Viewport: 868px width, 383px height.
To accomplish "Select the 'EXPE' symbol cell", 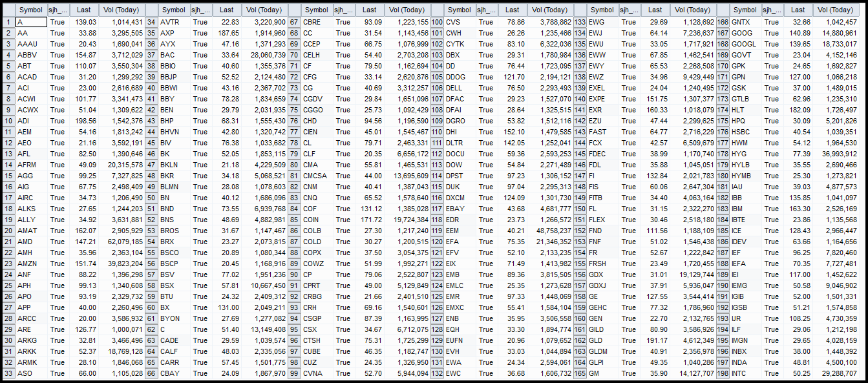I will [x=602, y=99].
